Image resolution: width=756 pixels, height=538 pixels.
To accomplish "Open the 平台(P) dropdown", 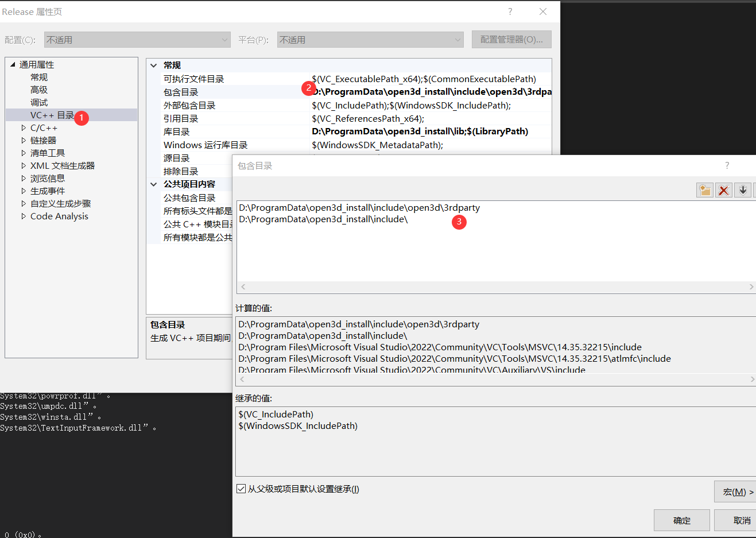I will point(456,39).
